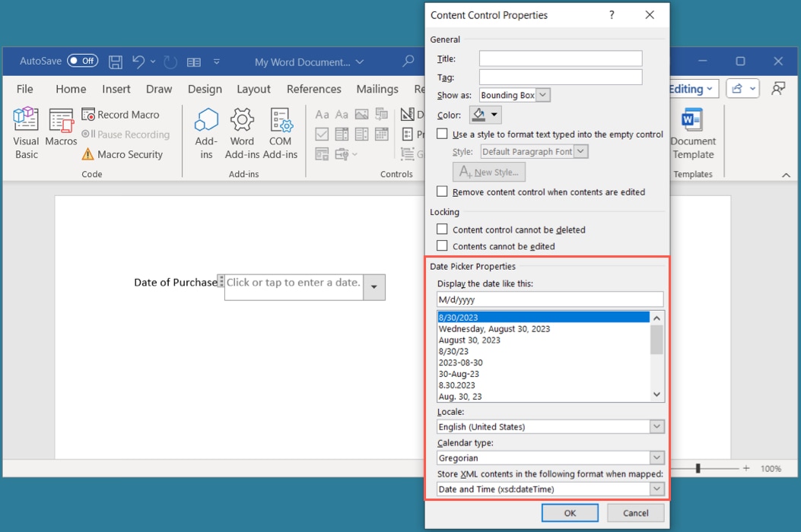Switch to the Insert ribbon tab
This screenshot has height=532, width=801.
point(116,89)
